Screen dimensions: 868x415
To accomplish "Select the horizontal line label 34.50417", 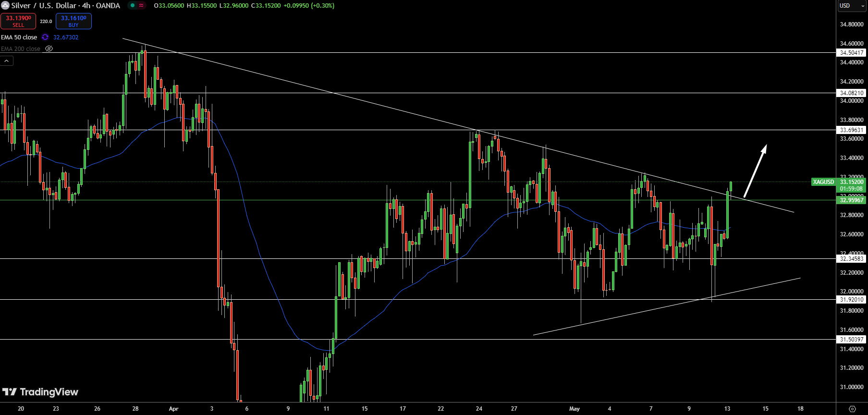I will tap(851, 53).
